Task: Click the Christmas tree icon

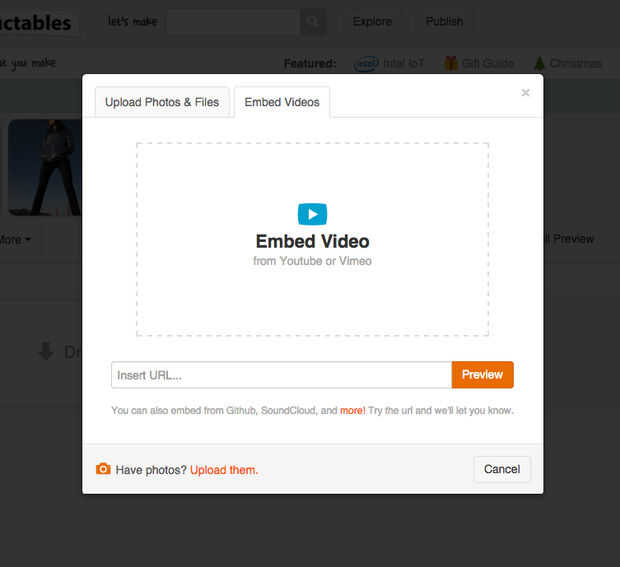Action: pyautogui.click(x=539, y=63)
